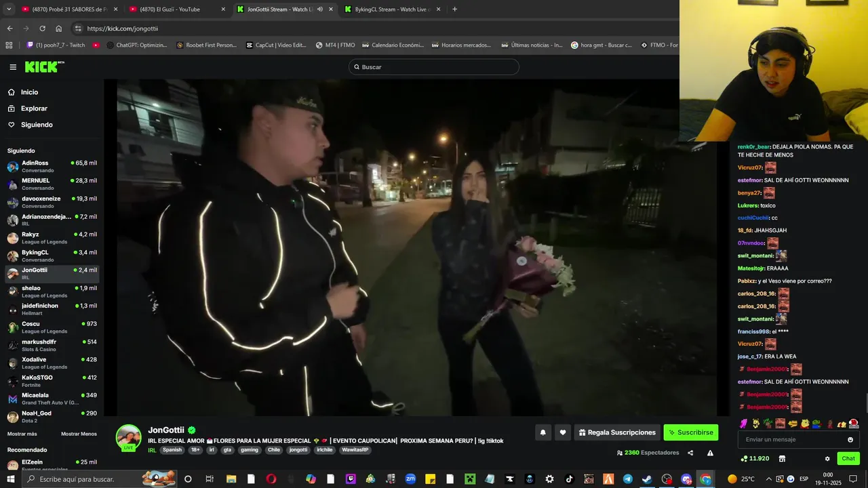Viewport: 868px width, 488px height.
Task: Select the gaming tag
Action: [x=250, y=450]
